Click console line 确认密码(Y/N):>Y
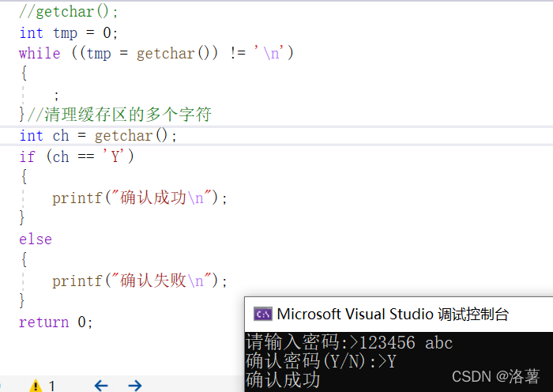The width and height of the screenshot is (553, 392). (321, 361)
